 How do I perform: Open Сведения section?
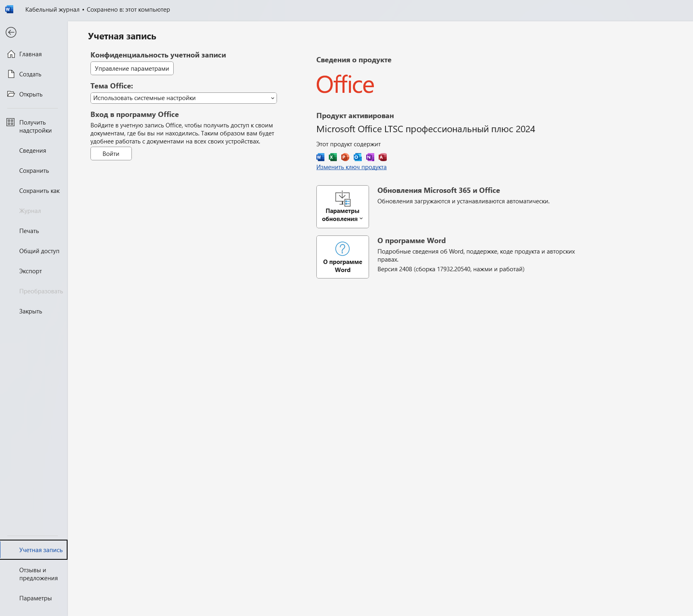click(x=34, y=150)
